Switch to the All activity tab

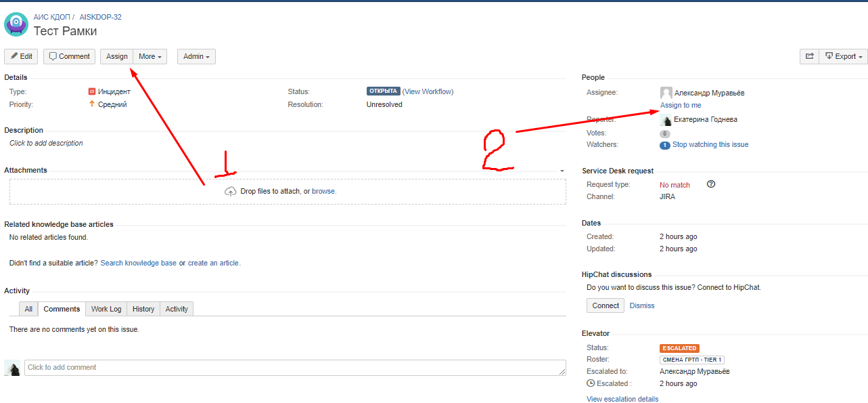tap(28, 309)
